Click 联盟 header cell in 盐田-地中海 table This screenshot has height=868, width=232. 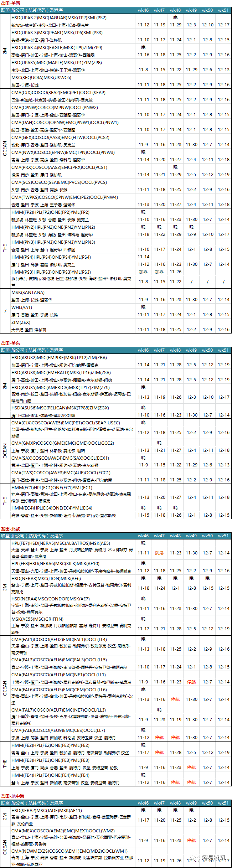coord(5,803)
